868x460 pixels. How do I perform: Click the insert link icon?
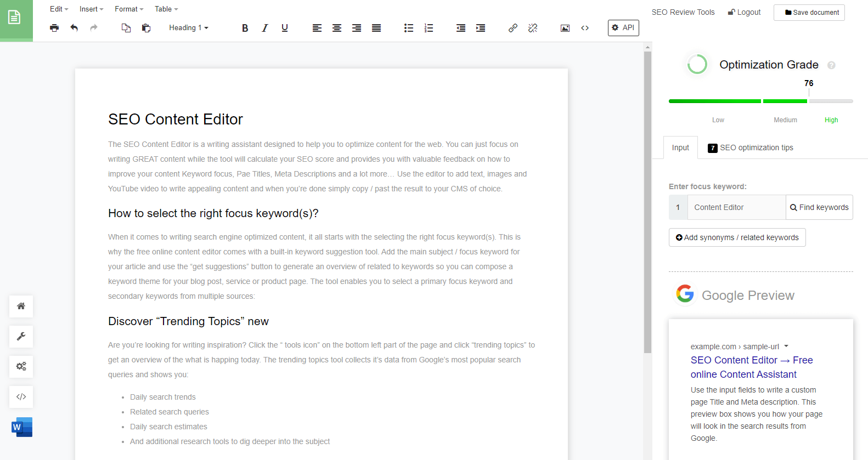coord(513,28)
